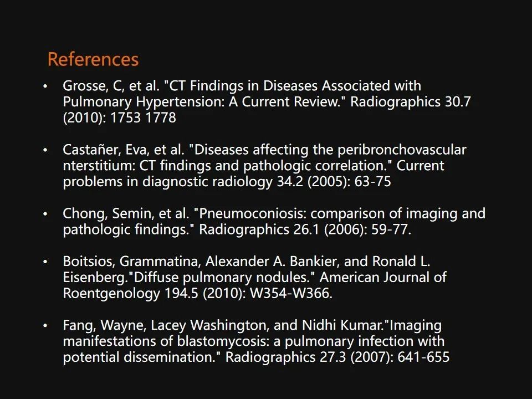
Task: Click "American Journal of" text
Action: [383, 277]
